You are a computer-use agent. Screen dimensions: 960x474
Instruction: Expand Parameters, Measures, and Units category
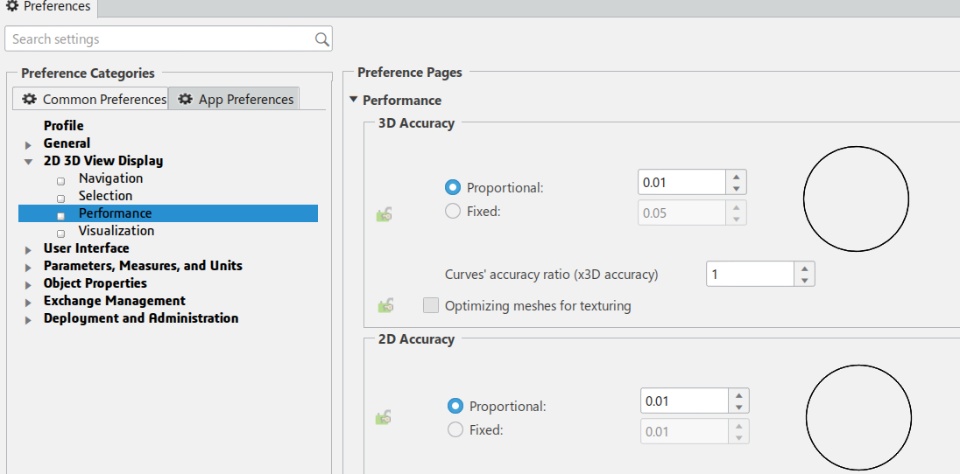(29, 267)
